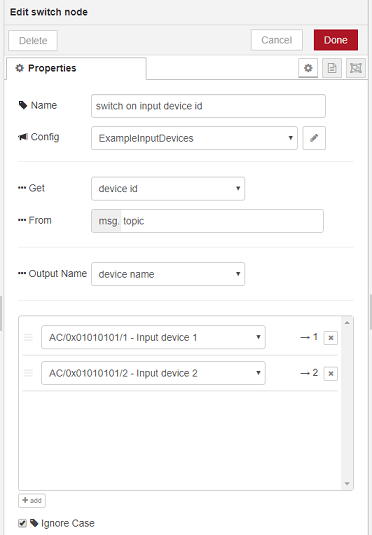The height and width of the screenshot is (535, 372).
Task: Click the msg. type selector prefix
Action: tap(106, 221)
